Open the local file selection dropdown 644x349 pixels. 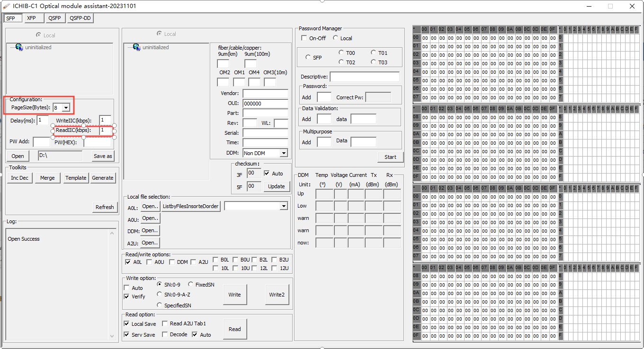click(284, 206)
